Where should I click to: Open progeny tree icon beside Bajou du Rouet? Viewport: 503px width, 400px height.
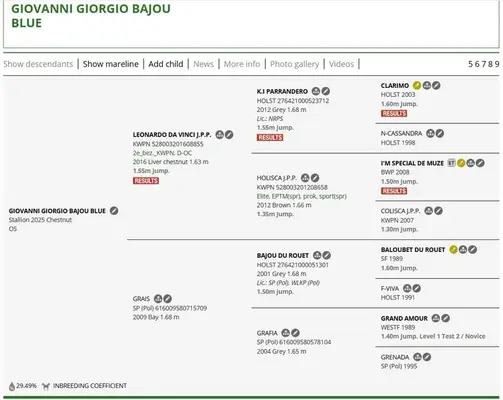[x=317, y=255]
